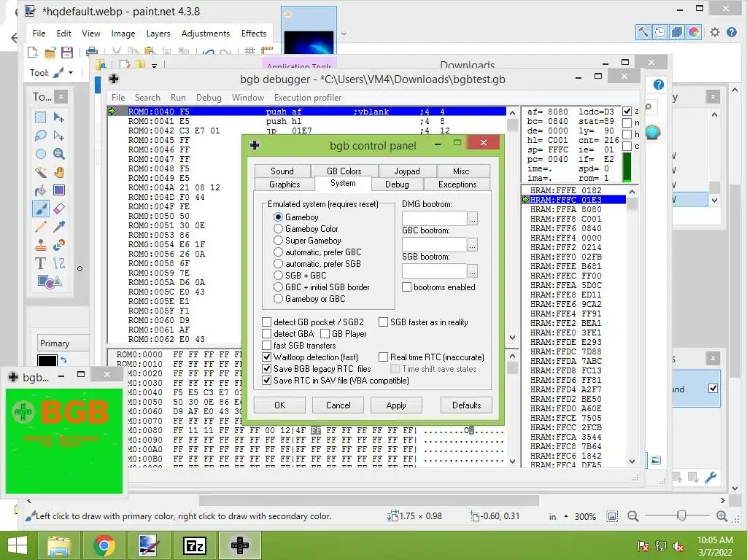Open 7-Zip from the taskbar
Screen dimensions: 747x560
pos(194,545)
